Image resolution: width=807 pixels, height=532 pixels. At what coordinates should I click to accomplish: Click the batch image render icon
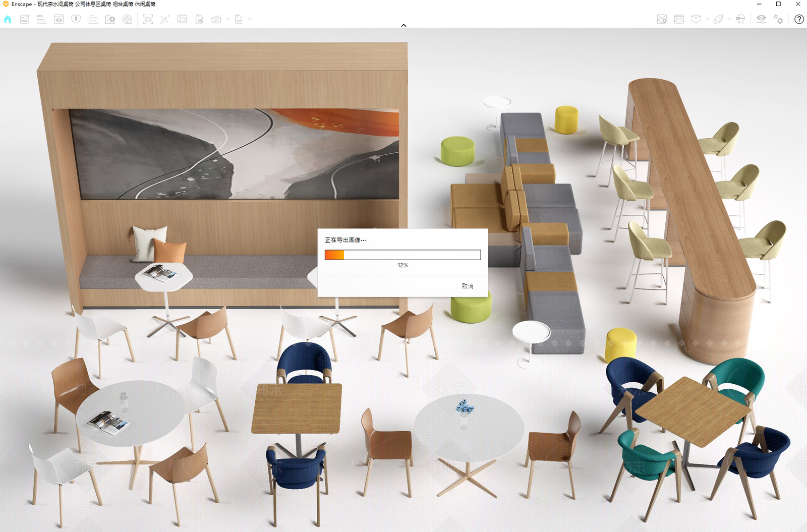[x=182, y=19]
